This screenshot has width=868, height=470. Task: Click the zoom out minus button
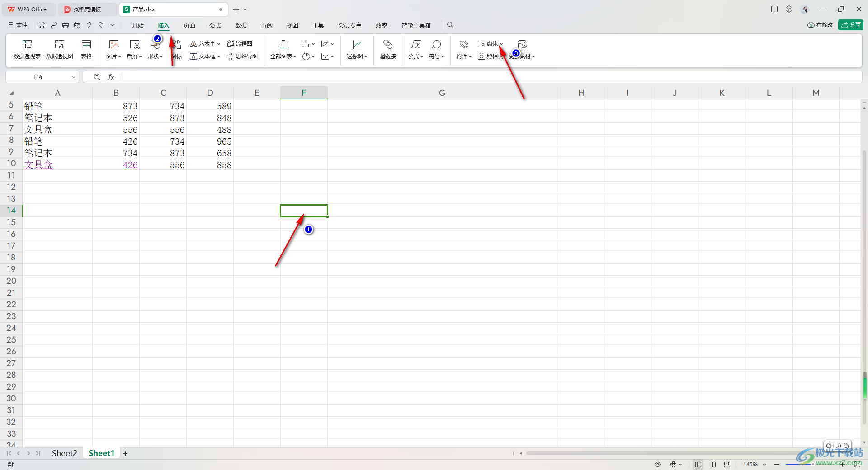point(777,465)
